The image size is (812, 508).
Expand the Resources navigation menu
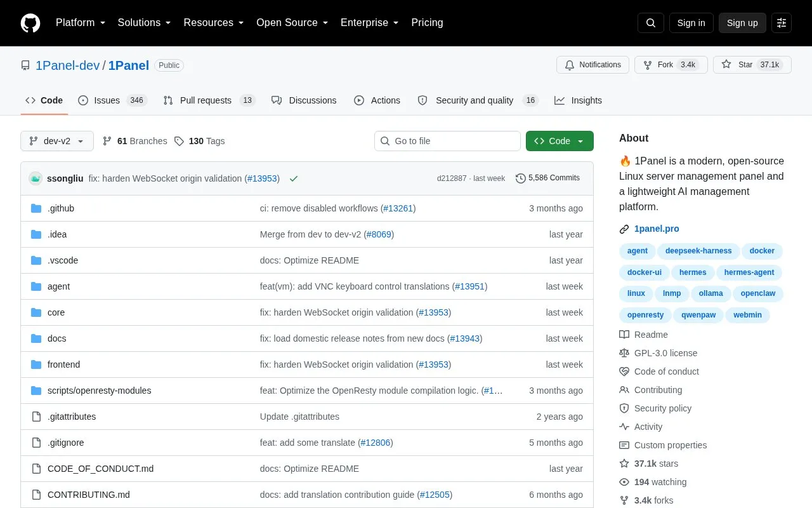coord(214,23)
